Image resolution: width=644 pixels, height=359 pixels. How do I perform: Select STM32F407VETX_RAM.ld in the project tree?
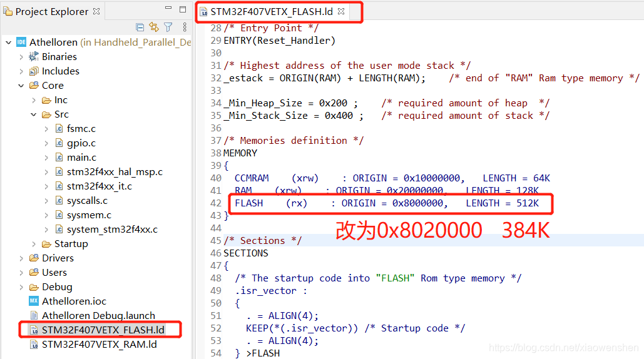pyautogui.click(x=100, y=344)
